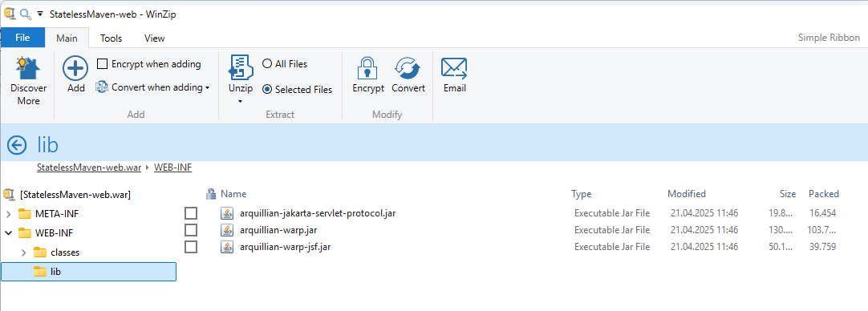Click the Add plus icon

75,69
